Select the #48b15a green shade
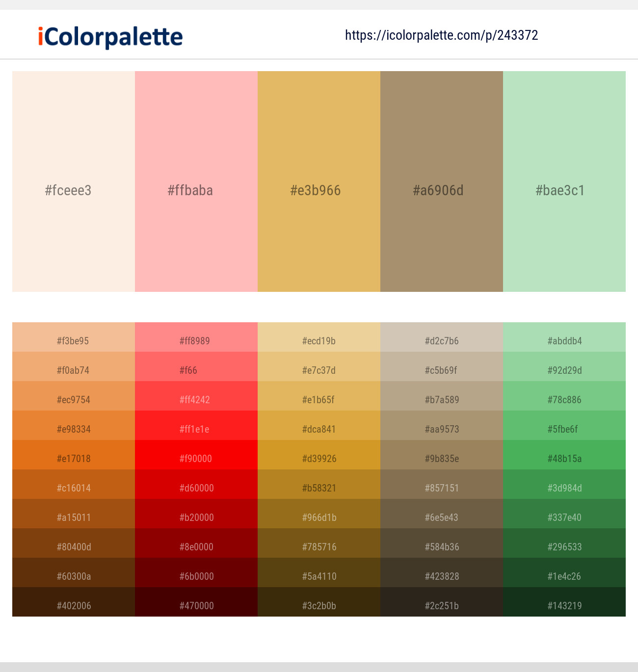Screen dimensions: 638x672 tap(564, 455)
